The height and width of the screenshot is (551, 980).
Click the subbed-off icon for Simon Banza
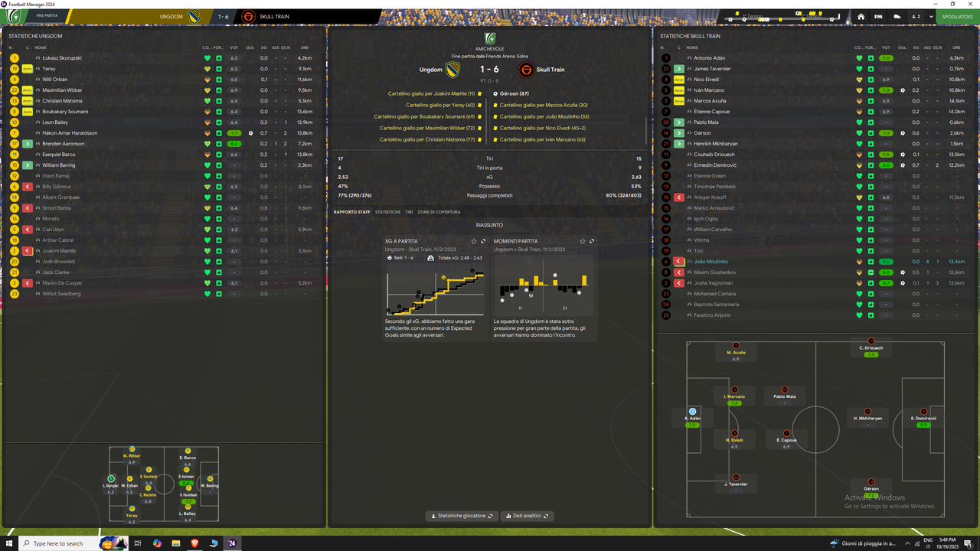click(x=28, y=208)
